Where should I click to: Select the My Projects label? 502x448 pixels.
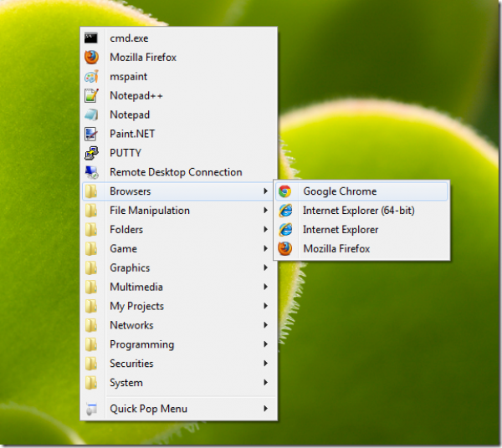coord(136,307)
